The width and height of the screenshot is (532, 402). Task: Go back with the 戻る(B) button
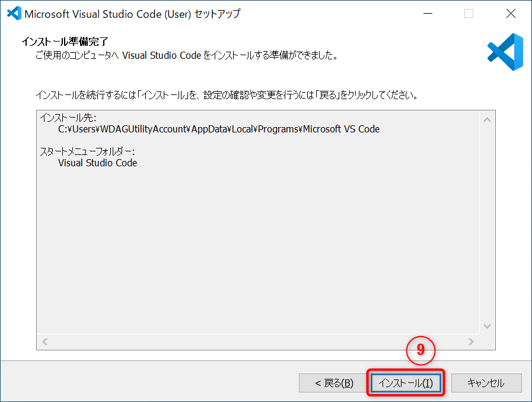334,383
